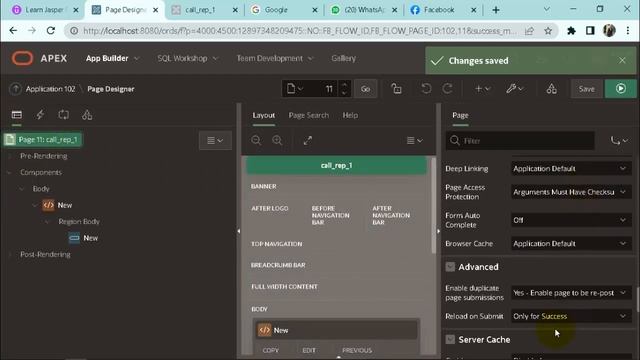Open the Reload on Submit dropdown
Screen dimensions: 640x360
(x=571, y=316)
